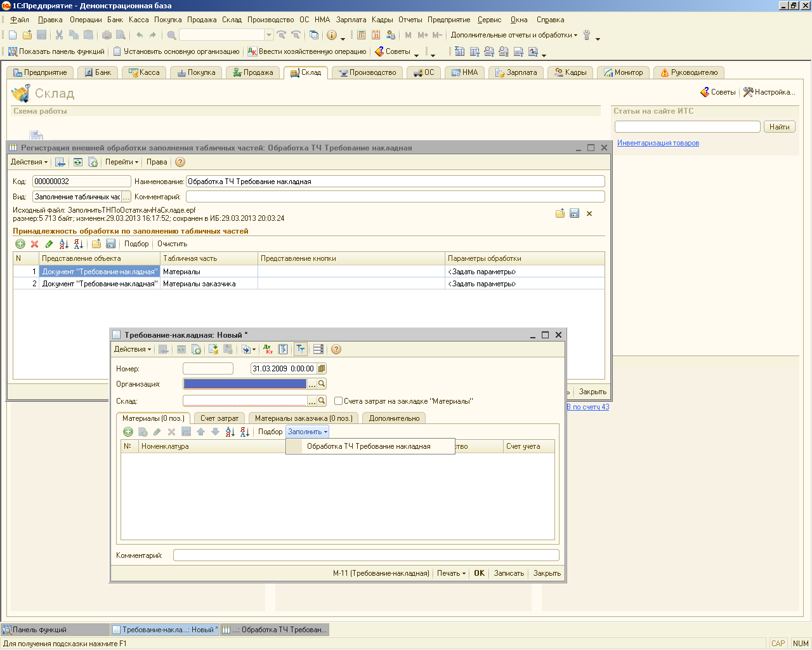Switch to Материалы заказчика (0 поз.) tab

pyautogui.click(x=304, y=418)
